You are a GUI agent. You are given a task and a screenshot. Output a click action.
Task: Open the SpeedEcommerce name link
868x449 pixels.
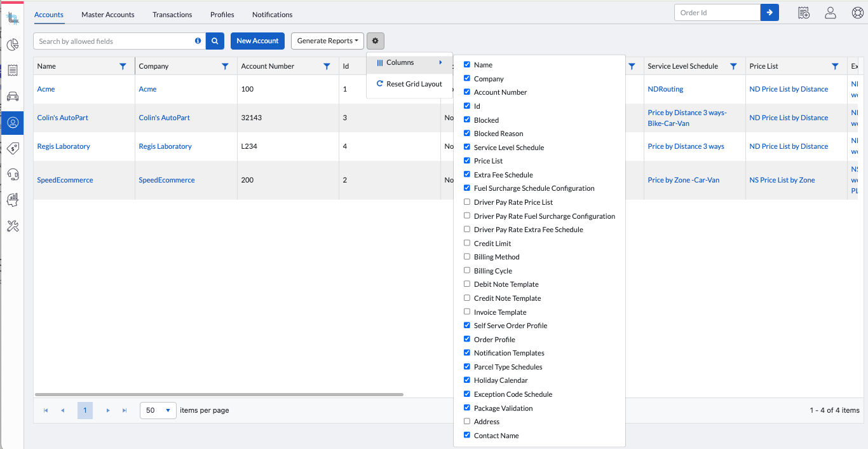[65, 180]
